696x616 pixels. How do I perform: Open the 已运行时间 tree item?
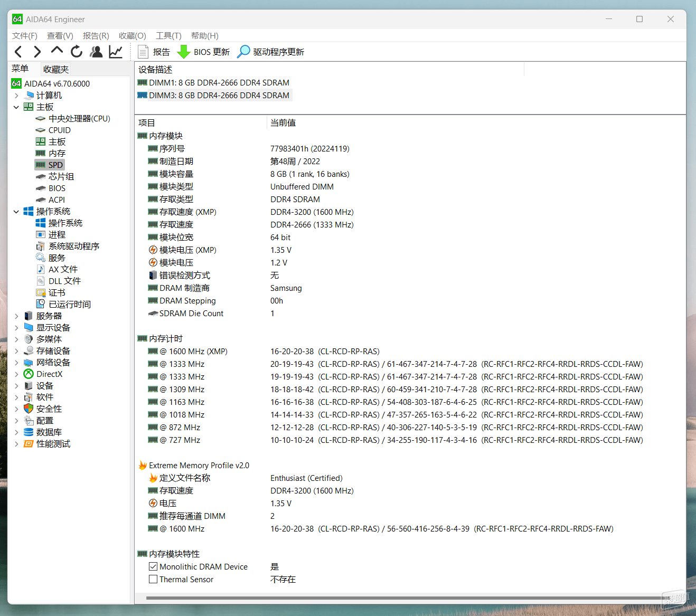[63, 305]
